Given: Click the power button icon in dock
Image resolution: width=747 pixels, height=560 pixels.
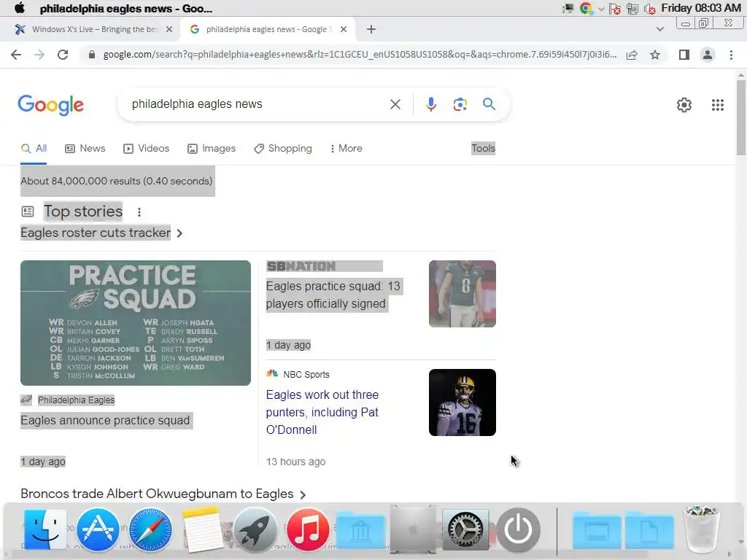Looking at the screenshot, I should point(519,529).
